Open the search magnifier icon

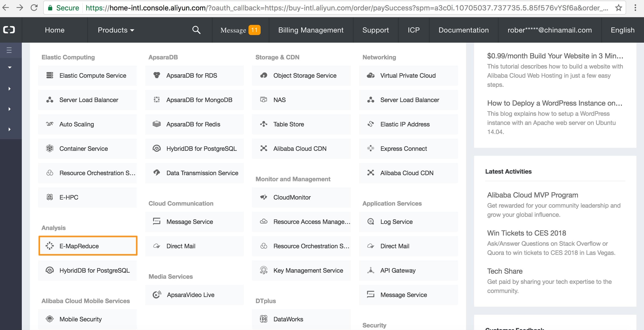pos(196,30)
